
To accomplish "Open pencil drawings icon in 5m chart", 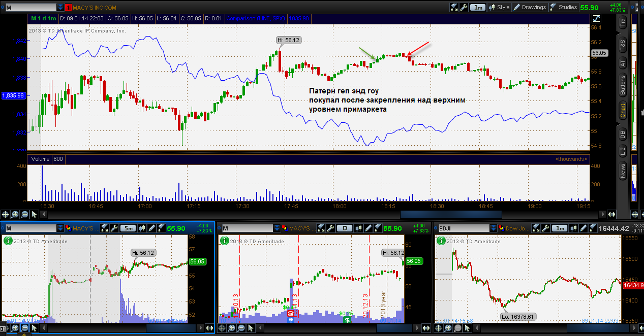I will coord(151,228).
